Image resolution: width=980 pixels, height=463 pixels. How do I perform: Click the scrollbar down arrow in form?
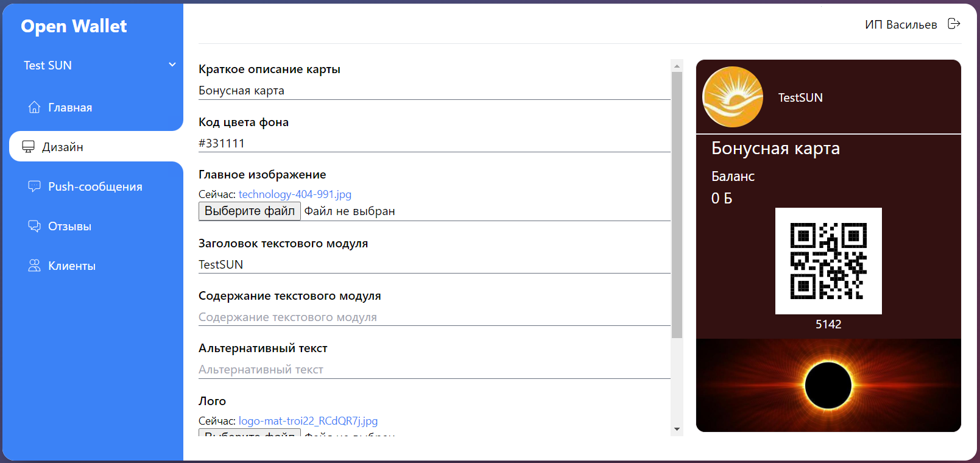(x=677, y=429)
